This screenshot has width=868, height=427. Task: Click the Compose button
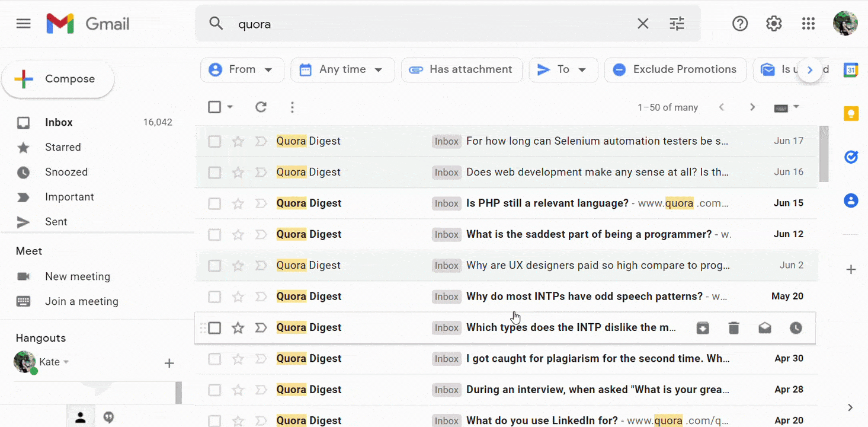pos(58,79)
